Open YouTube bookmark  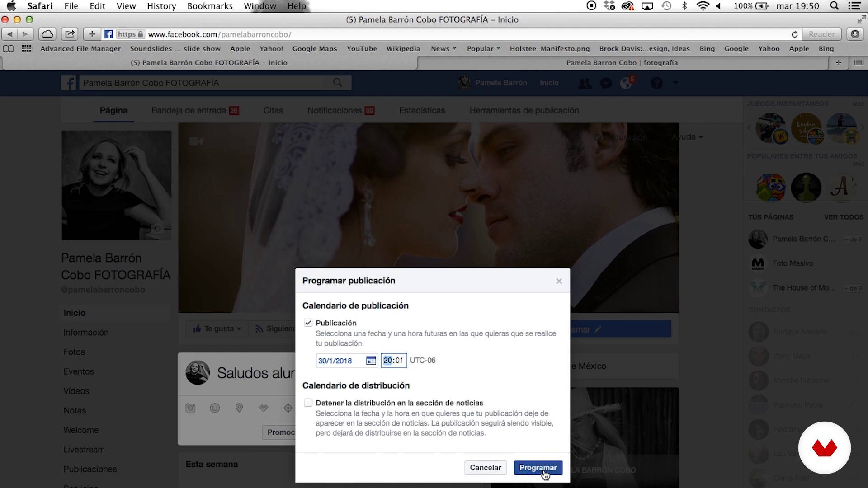tap(362, 48)
